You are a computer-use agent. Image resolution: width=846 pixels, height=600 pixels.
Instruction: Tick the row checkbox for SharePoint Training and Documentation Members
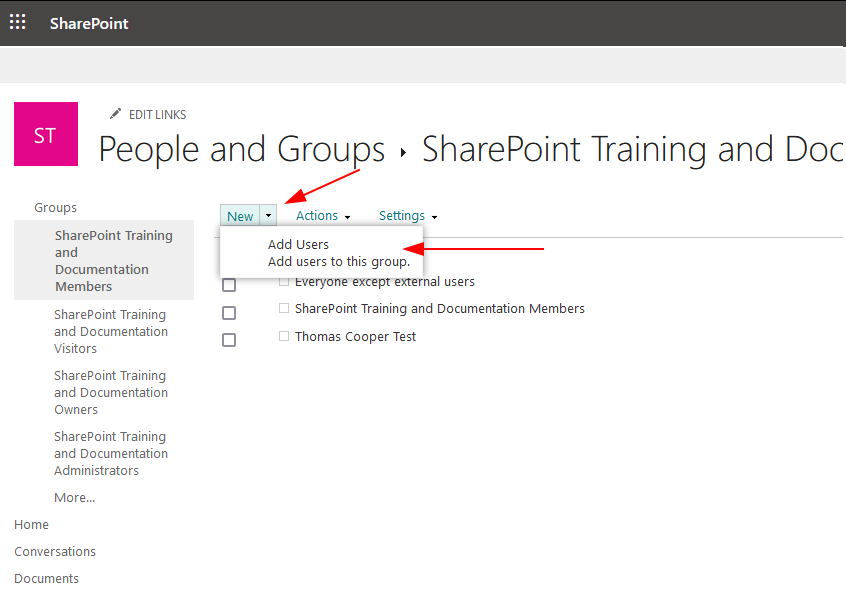tap(229, 313)
